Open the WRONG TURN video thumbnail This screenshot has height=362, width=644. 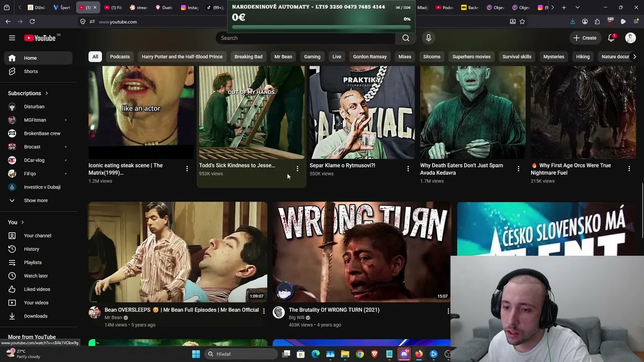362,252
